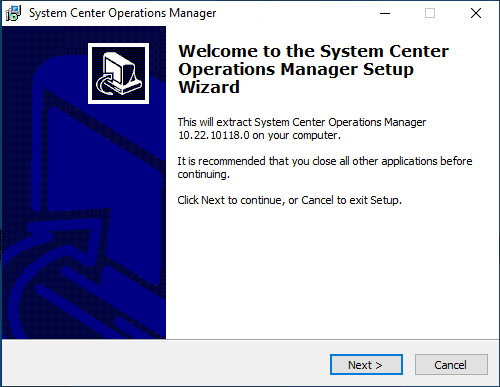This screenshot has height=387, width=500.
Task: Click the empty gray footer left of Next
Action: 165,364
